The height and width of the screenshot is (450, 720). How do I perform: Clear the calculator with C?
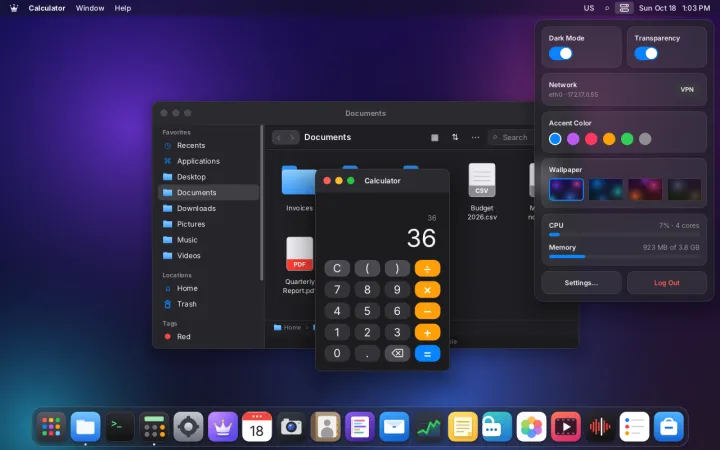click(337, 268)
